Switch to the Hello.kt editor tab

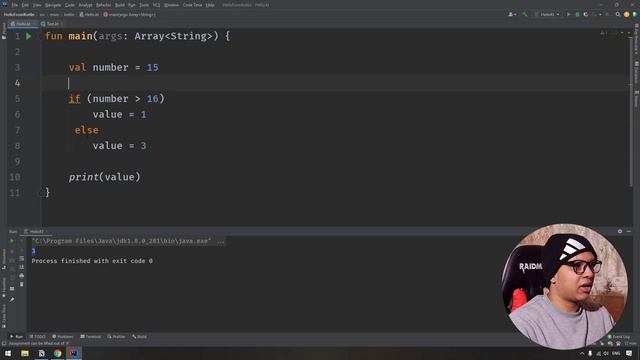click(x=23, y=24)
